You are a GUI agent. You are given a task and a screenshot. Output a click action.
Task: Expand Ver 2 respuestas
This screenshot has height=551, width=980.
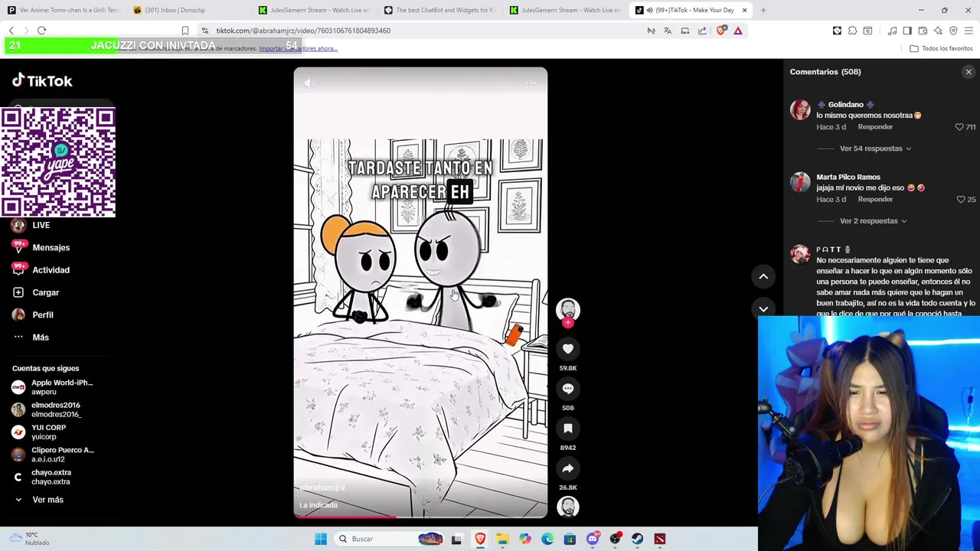coord(873,221)
